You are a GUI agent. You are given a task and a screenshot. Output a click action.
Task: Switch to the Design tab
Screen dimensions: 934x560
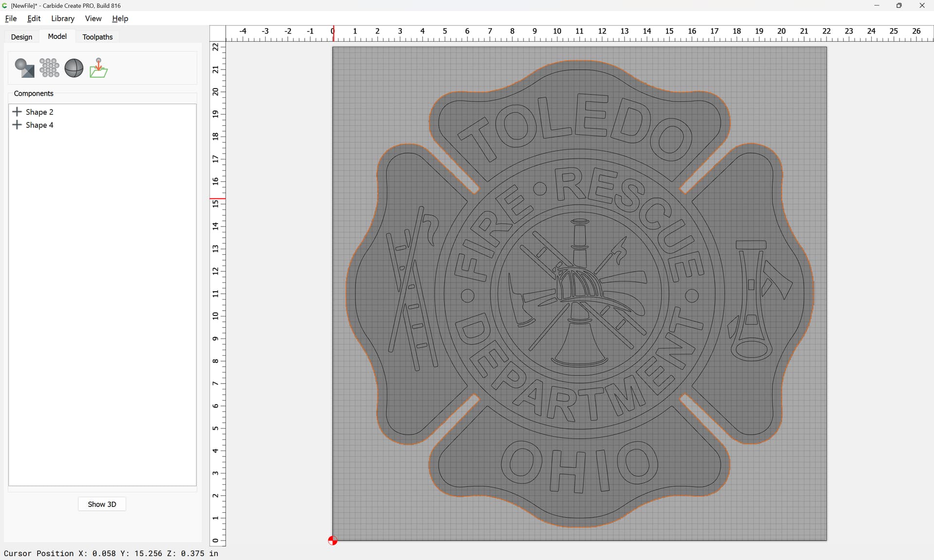[x=21, y=37]
